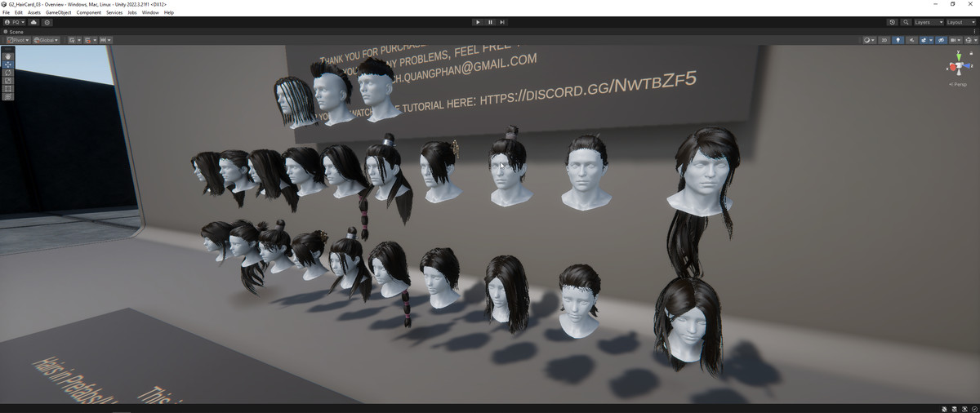The width and height of the screenshot is (980, 413).
Task: Click the grid snapping icon
Action: click(87, 40)
